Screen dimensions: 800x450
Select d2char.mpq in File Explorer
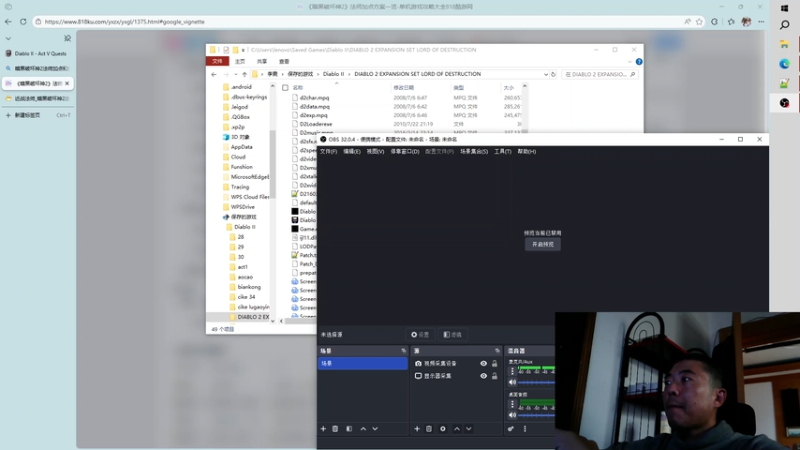click(314, 97)
